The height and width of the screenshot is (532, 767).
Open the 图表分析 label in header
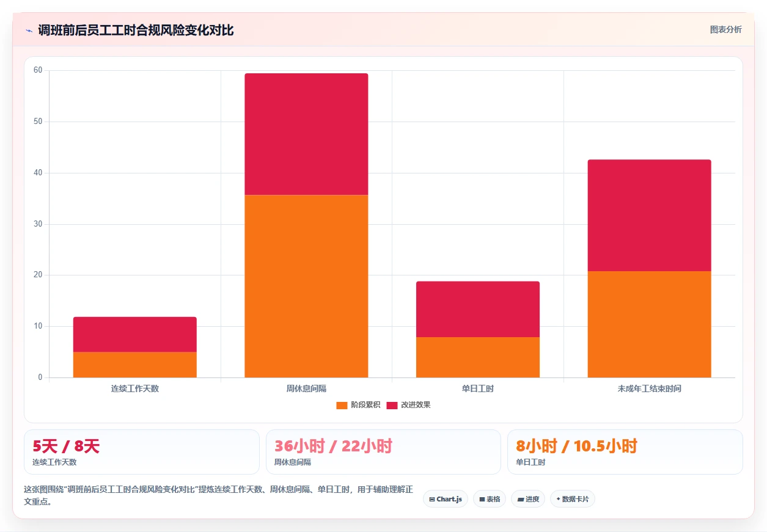[725, 29]
